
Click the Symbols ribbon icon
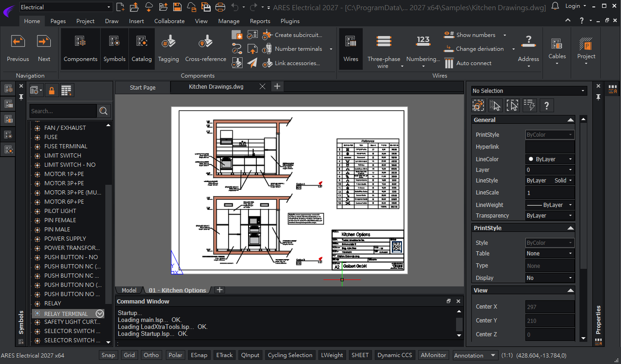point(114,49)
